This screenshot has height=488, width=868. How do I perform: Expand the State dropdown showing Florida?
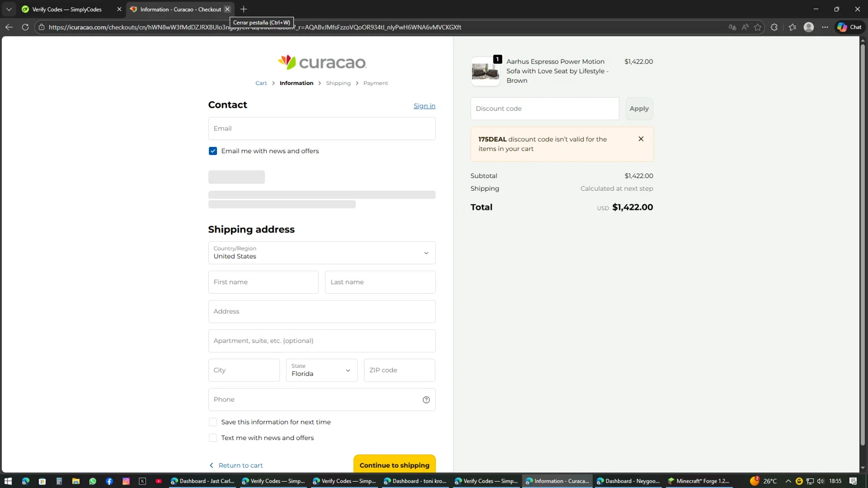pyautogui.click(x=322, y=370)
